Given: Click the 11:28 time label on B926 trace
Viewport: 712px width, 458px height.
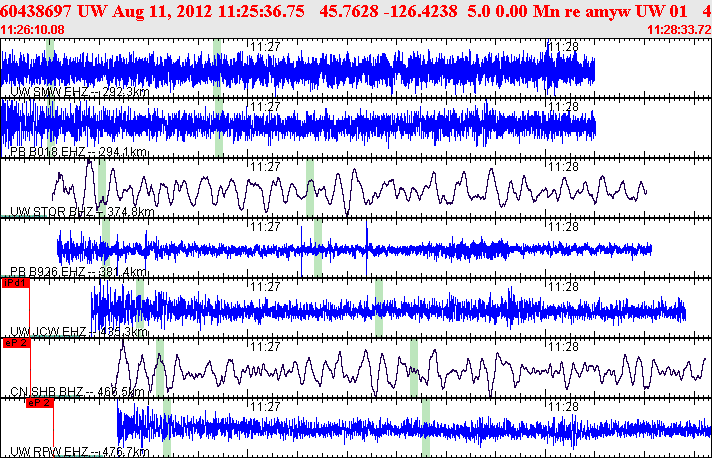Looking at the screenshot, I should [563, 227].
